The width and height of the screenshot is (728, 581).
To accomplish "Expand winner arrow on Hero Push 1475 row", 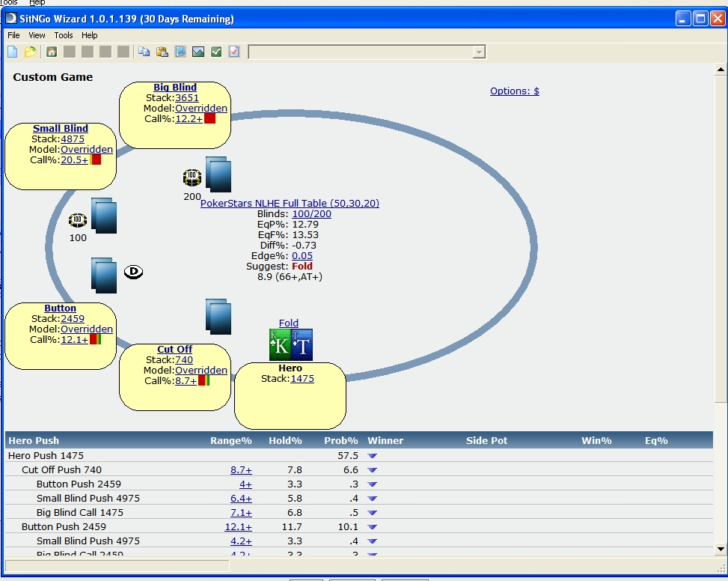I will [372, 456].
